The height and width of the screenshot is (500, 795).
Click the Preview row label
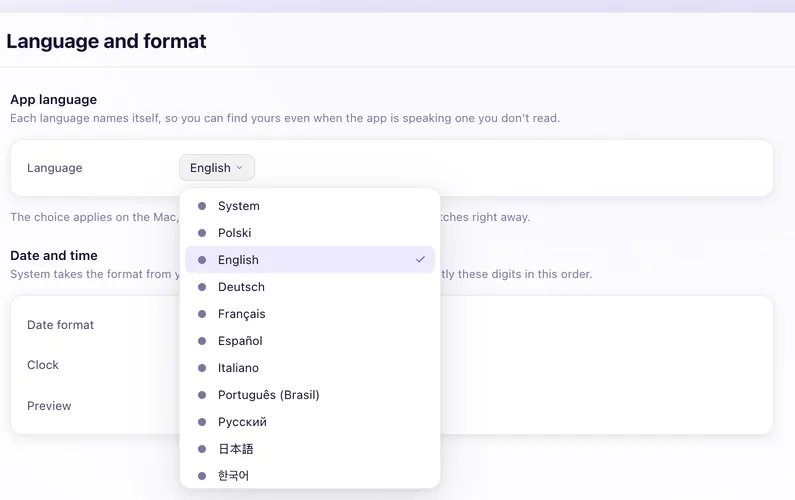(49, 406)
